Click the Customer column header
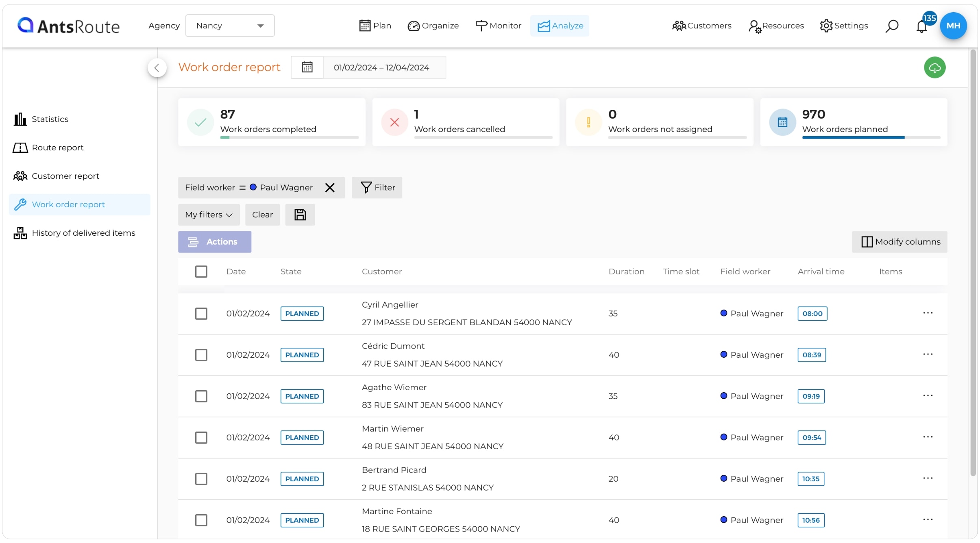The image size is (980, 543). point(381,271)
